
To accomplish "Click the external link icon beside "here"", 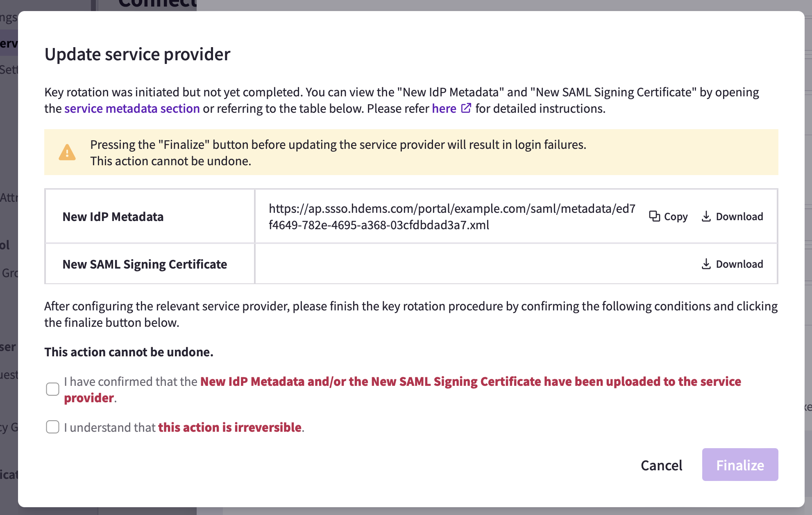I will (466, 108).
